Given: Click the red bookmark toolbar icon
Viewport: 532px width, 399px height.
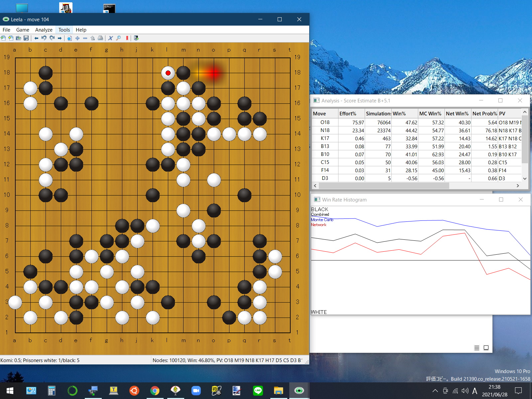Looking at the screenshot, I should [x=127, y=38].
